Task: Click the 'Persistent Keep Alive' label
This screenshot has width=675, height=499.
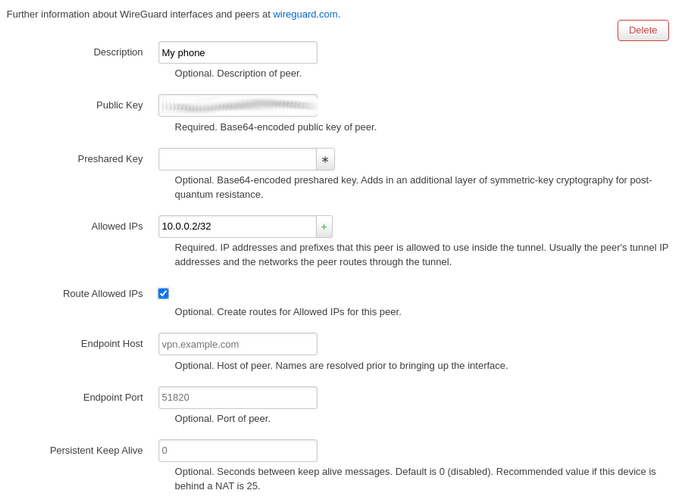Action: pos(96,450)
